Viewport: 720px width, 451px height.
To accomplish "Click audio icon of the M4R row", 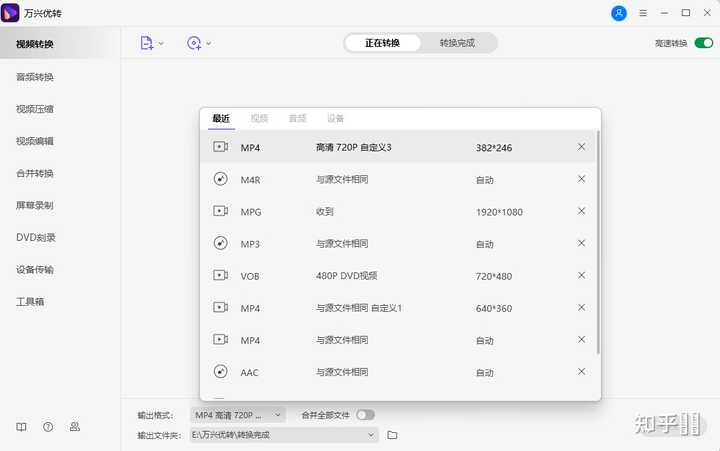I will click(x=221, y=179).
